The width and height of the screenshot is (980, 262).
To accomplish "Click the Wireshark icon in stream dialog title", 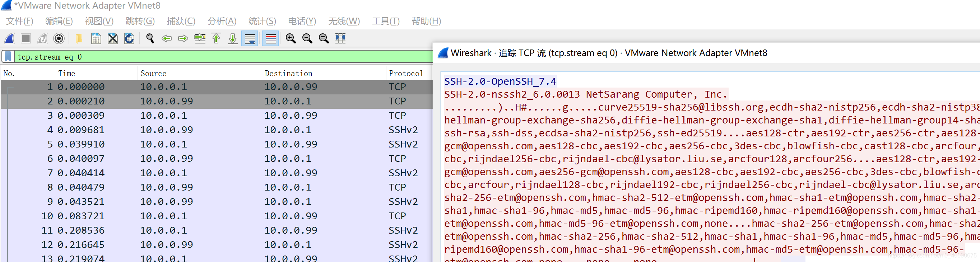I will (443, 53).
